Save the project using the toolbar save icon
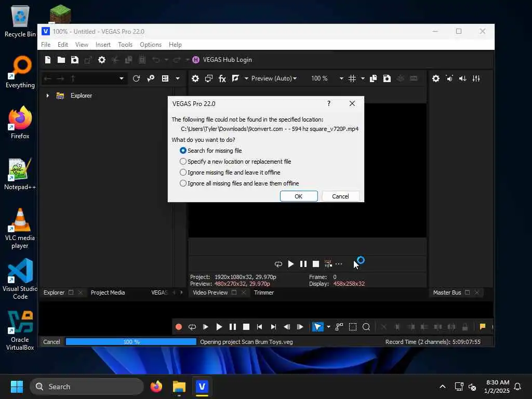532x399 pixels. tap(75, 60)
